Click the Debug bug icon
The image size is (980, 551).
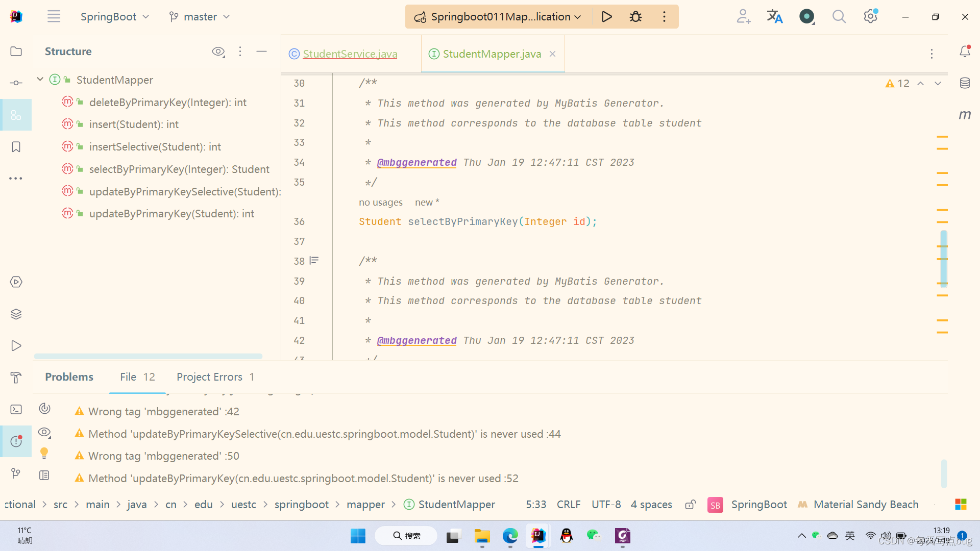[x=635, y=17]
